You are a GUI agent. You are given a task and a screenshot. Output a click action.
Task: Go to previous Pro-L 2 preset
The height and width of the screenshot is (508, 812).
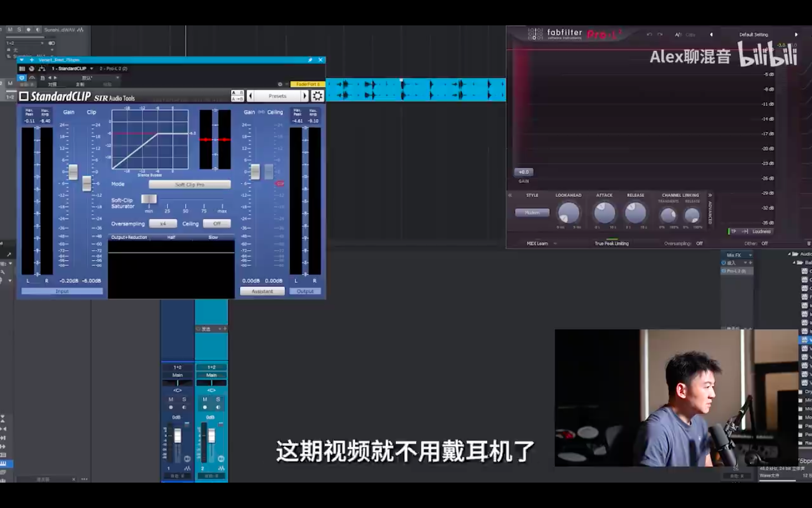coord(711,34)
